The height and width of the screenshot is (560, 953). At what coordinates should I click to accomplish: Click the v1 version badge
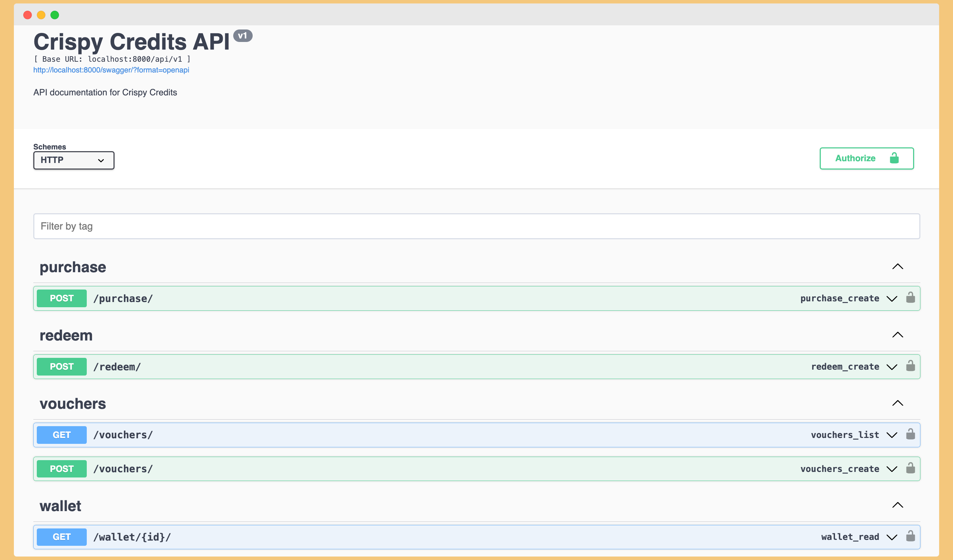click(x=242, y=36)
